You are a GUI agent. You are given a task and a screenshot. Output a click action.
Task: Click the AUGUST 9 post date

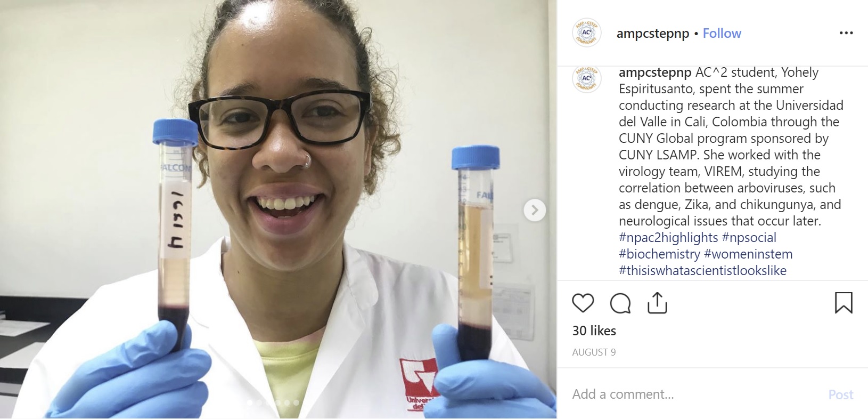(x=594, y=352)
